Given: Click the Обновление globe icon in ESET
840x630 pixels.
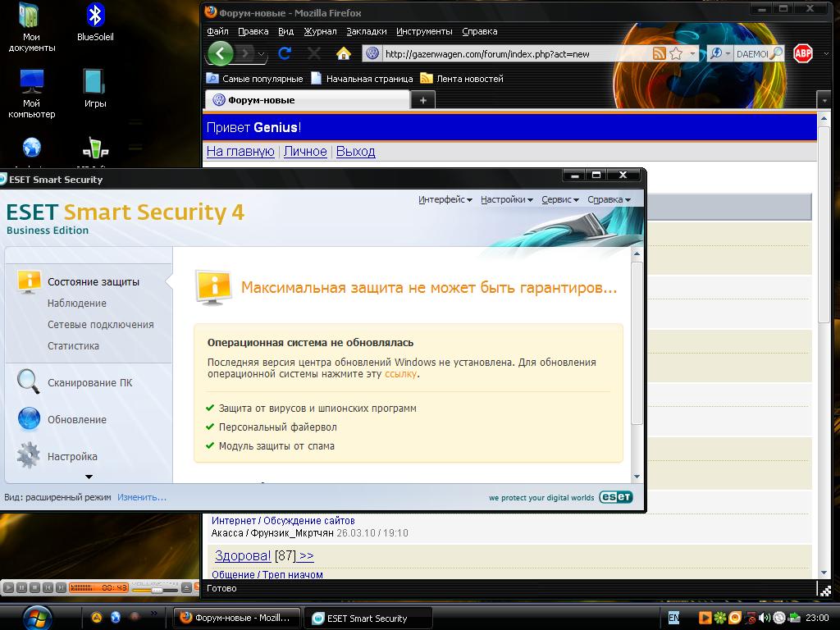Looking at the screenshot, I should pyautogui.click(x=29, y=419).
